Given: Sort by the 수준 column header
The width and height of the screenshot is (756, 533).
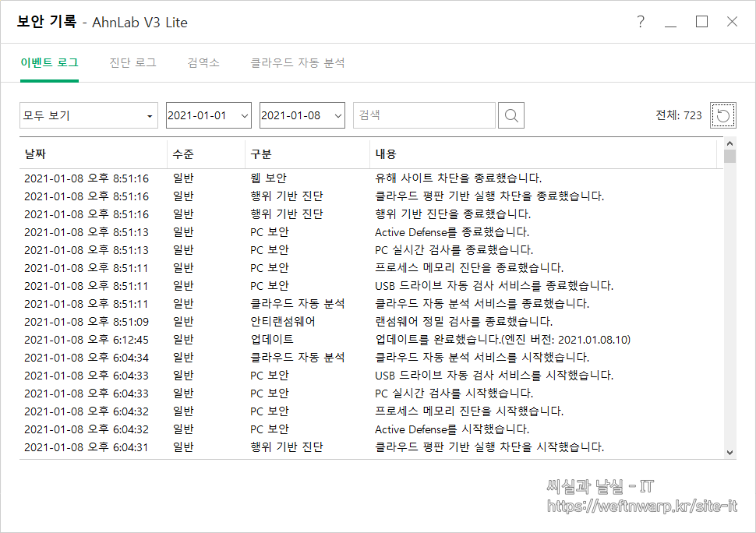Looking at the screenshot, I should coord(206,154).
